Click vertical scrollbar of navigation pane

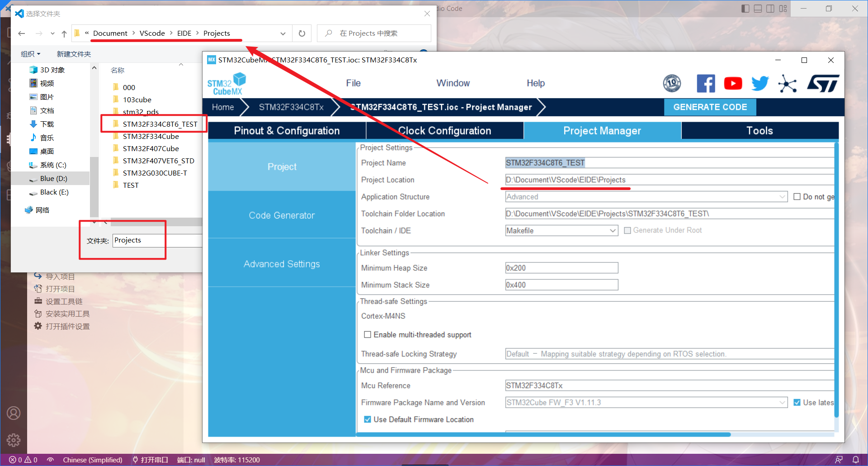tap(94, 187)
